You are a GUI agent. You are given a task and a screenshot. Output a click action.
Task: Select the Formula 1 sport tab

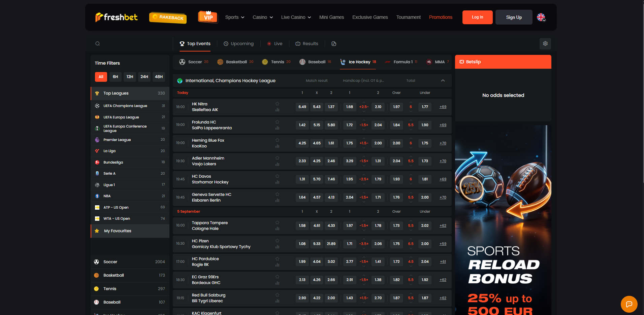point(401,62)
